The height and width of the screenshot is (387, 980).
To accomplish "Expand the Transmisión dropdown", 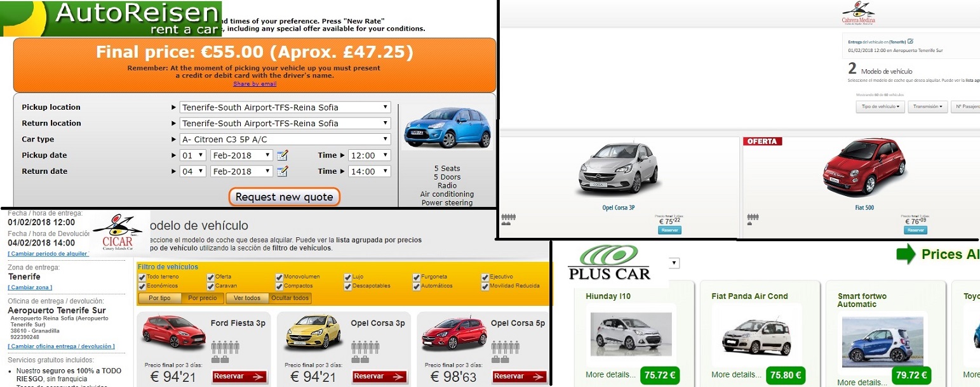I will click(928, 107).
